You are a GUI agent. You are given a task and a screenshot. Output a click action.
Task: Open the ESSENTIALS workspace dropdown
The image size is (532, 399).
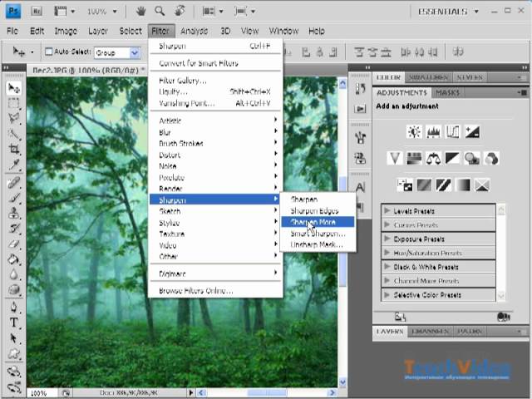pos(448,12)
